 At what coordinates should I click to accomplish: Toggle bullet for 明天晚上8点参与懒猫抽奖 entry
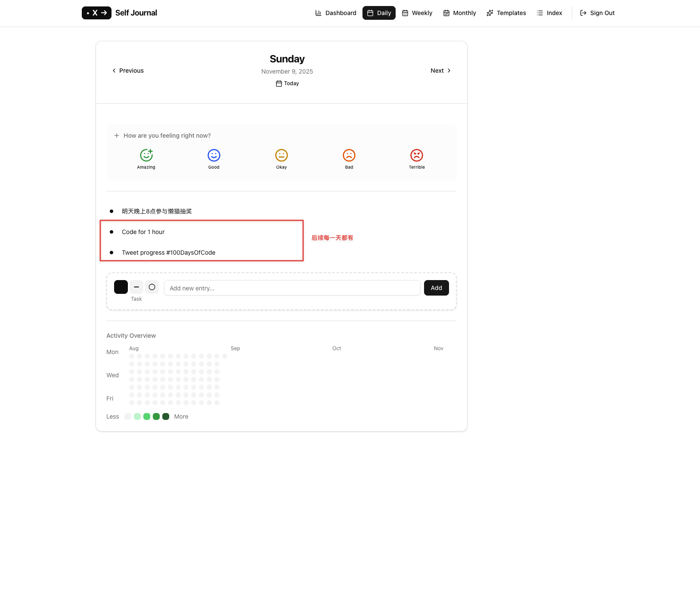click(x=112, y=211)
